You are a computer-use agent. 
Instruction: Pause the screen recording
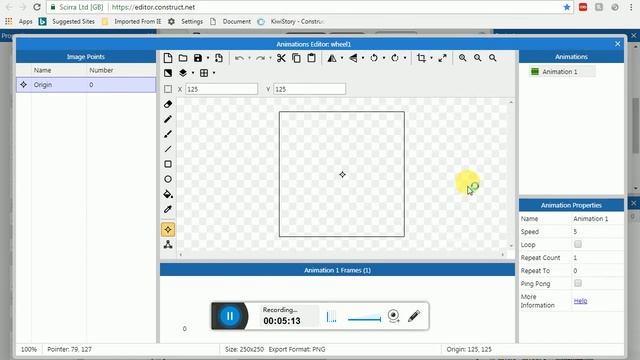pyautogui.click(x=230, y=316)
